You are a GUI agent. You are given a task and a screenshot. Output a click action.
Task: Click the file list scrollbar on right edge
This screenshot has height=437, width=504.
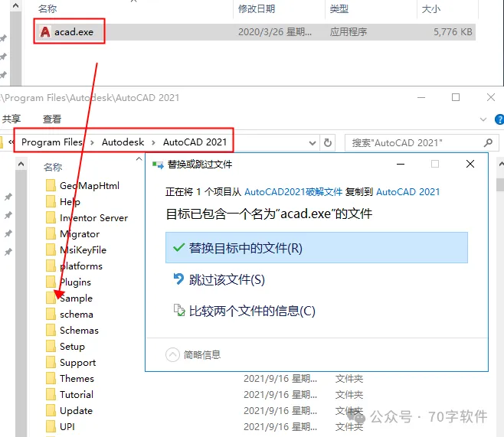(x=500, y=185)
